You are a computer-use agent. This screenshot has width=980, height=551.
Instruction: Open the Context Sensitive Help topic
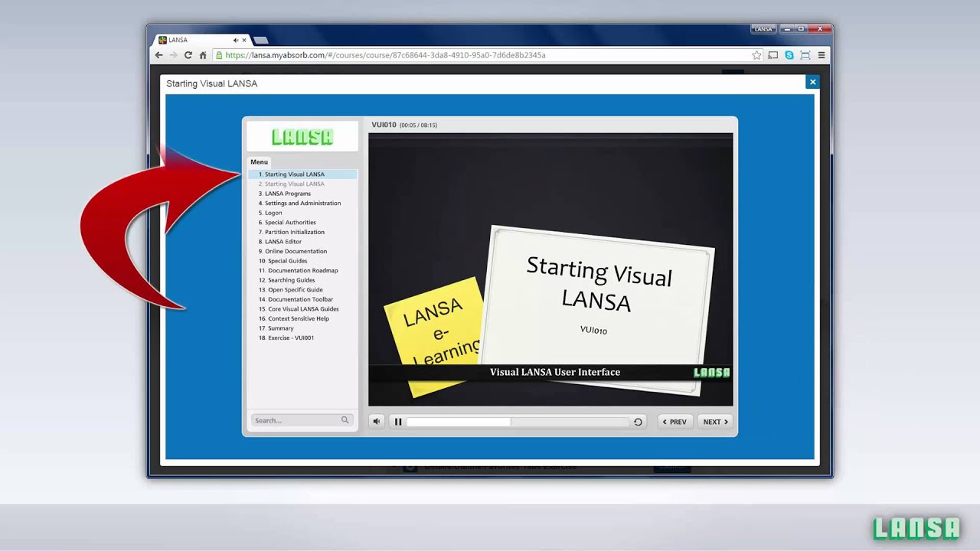point(302,318)
